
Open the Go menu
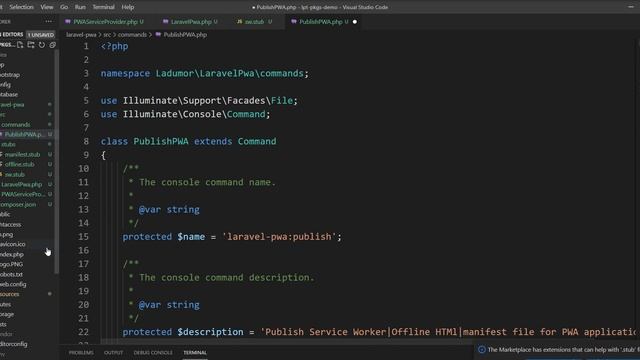tap(64, 7)
